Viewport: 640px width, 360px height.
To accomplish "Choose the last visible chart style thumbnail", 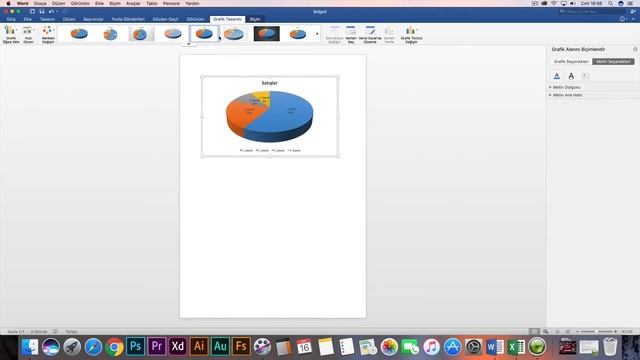I will point(298,33).
